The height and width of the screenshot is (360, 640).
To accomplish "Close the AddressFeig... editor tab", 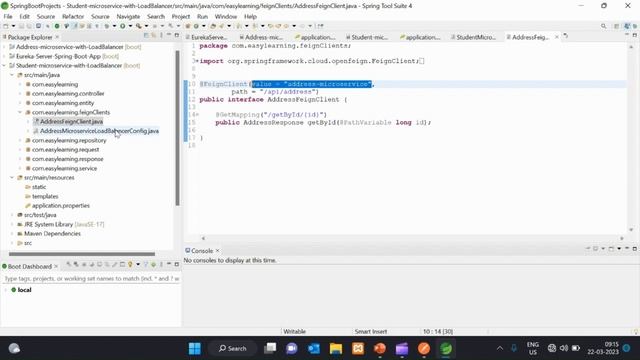I will click(x=557, y=37).
